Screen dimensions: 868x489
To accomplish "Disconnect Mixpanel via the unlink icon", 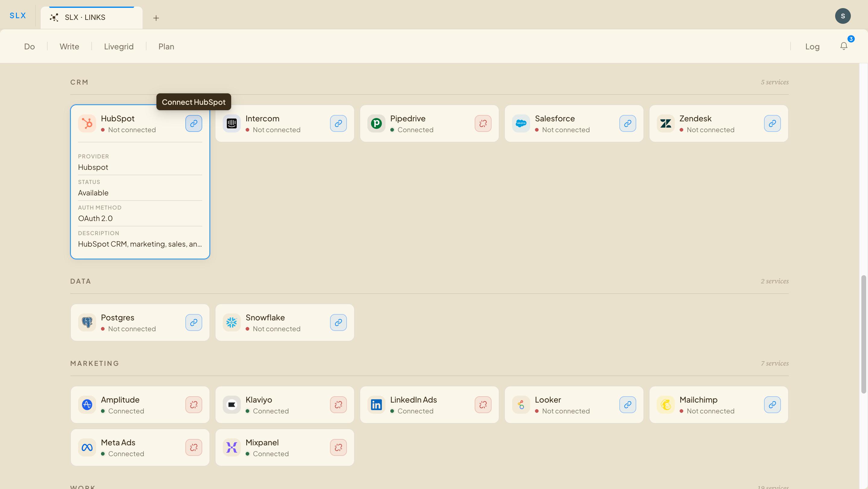I will [x=338, y=447].
